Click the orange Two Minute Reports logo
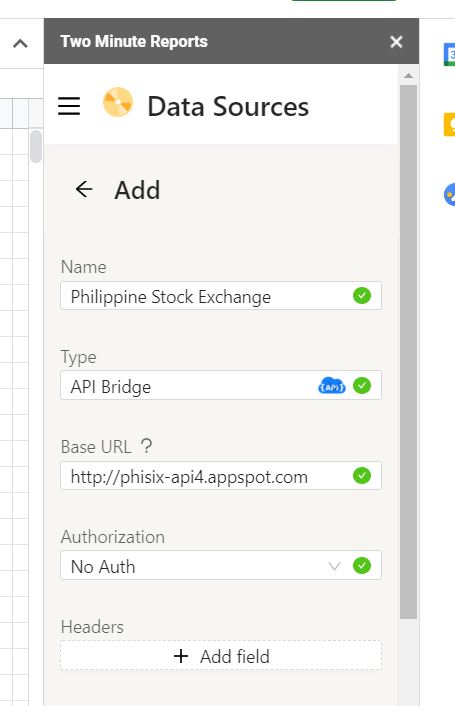455x706 pixels. click(118, 102)
